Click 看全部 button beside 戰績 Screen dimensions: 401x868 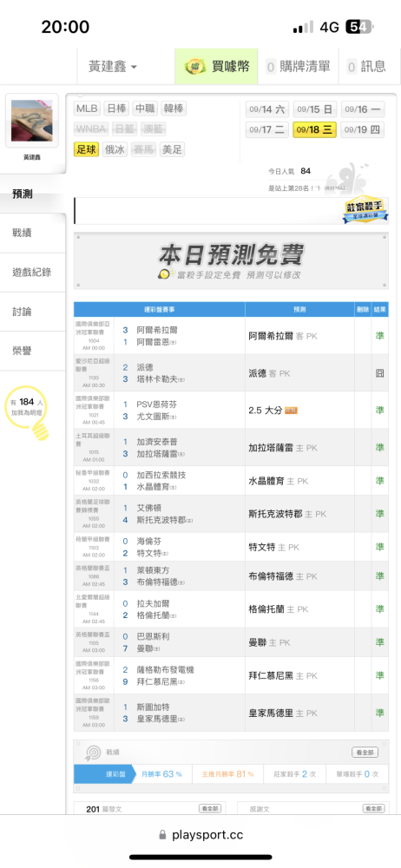[x=365, y=753]
